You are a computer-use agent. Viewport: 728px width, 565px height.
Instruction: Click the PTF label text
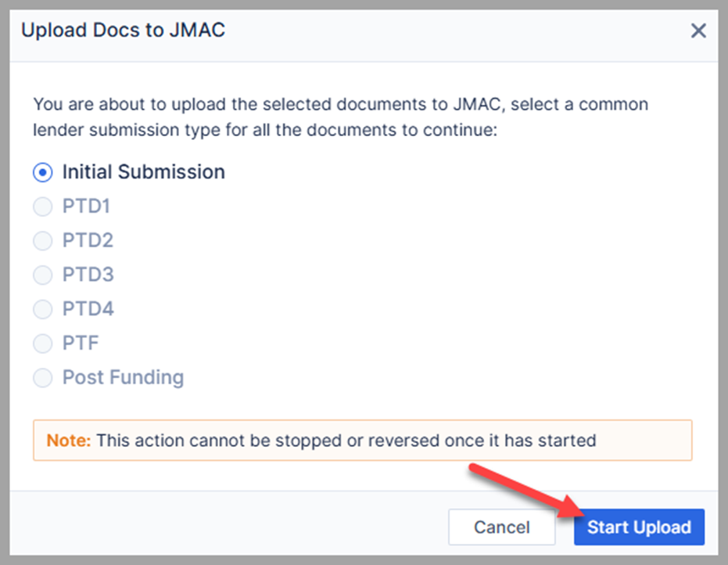(81, 344)
